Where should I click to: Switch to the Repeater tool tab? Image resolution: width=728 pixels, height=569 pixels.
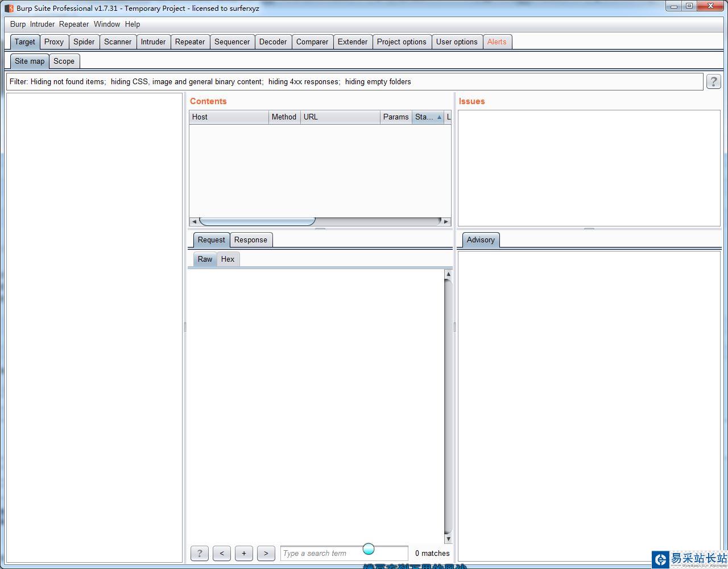coord(190,42)
